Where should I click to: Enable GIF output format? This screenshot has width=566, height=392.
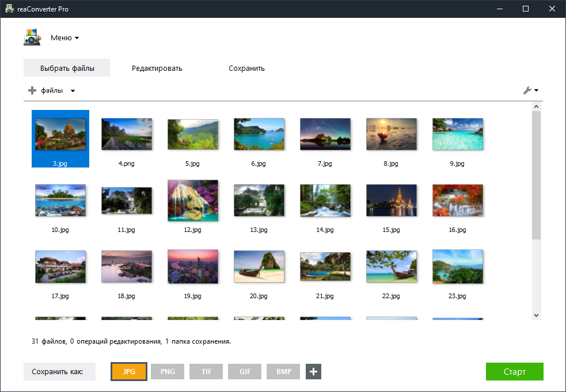[x=245, y=372]
